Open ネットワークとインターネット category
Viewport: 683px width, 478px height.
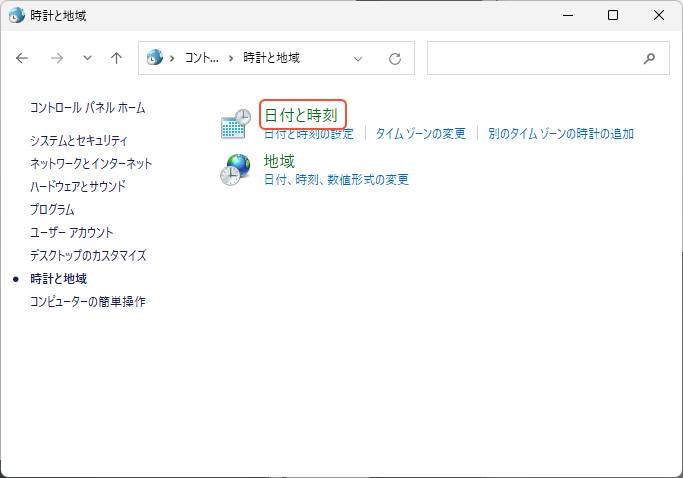91,163
